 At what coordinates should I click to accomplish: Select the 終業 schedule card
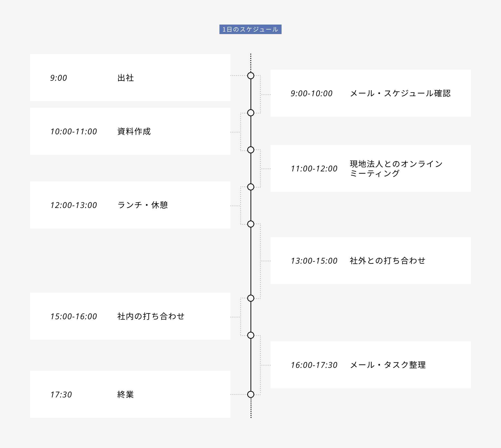(130, 394)
